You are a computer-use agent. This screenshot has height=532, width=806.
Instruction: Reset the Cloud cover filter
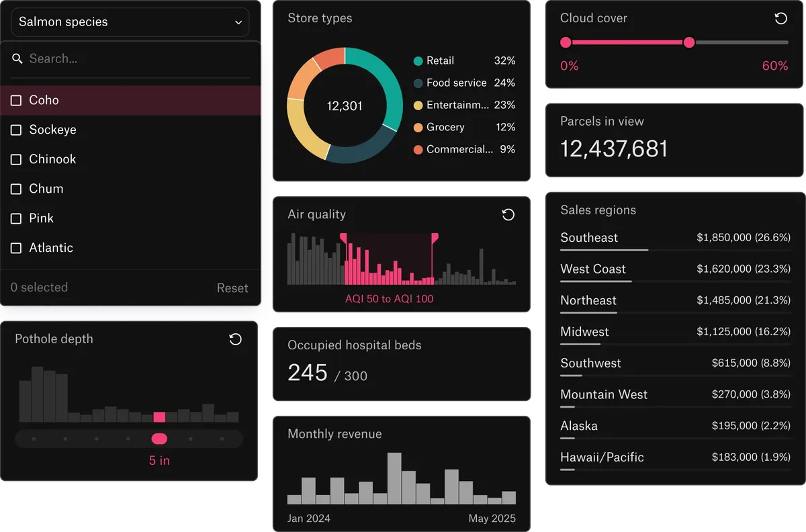(x=781, y=19)
